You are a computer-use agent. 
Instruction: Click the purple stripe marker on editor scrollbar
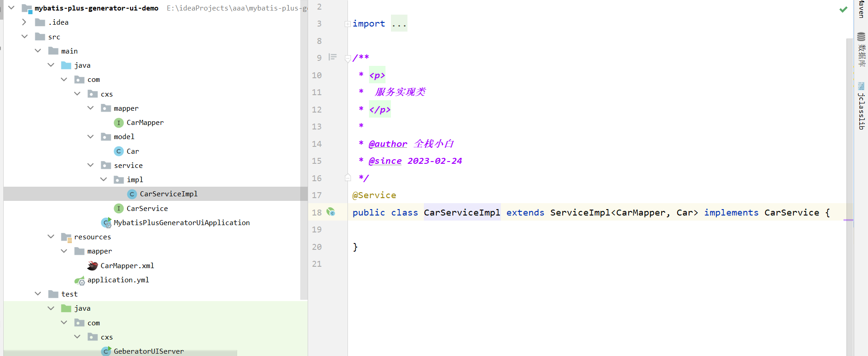tap(848, 220)
